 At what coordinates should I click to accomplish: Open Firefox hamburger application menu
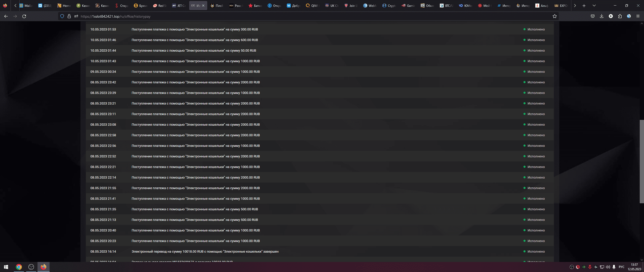[x=638, y=16]
